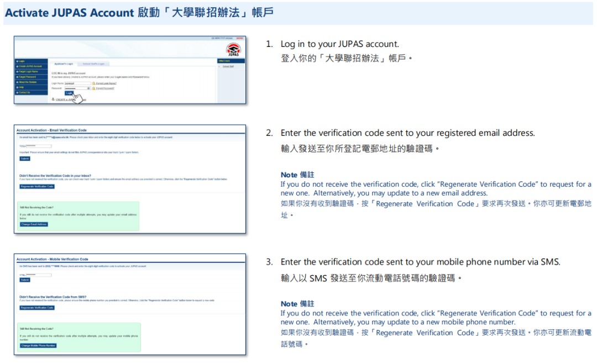This screenshot has height=364, width=597.
Task: Click into the Login Name input field
Action: pos(77,83)
